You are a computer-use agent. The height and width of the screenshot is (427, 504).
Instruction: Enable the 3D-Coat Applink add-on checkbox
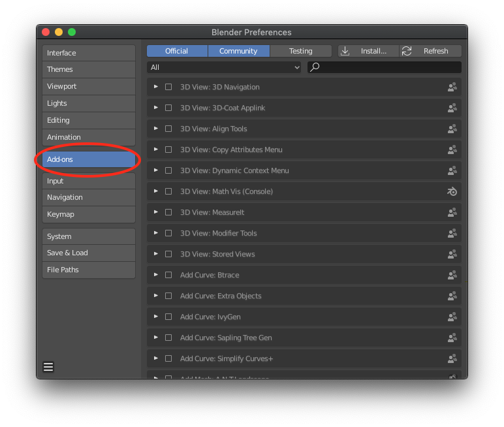(x=168, y=108)
